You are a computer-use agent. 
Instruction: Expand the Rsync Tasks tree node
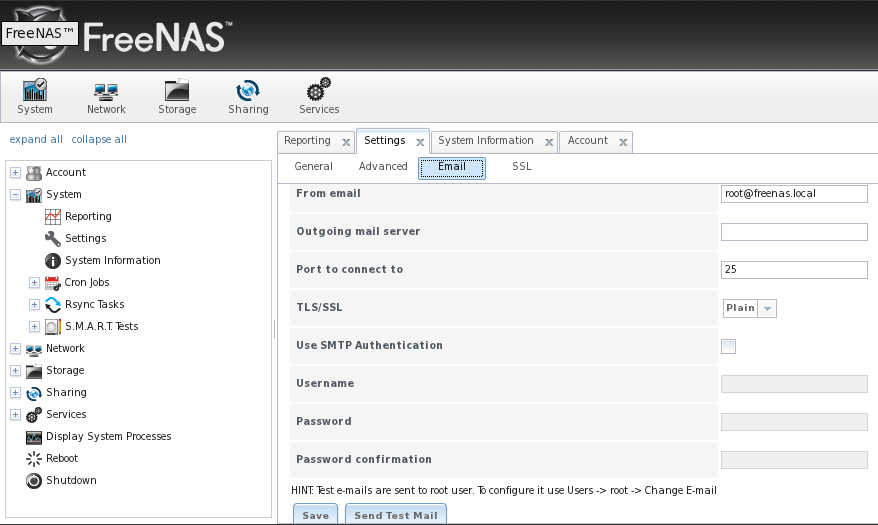point(34,304)
